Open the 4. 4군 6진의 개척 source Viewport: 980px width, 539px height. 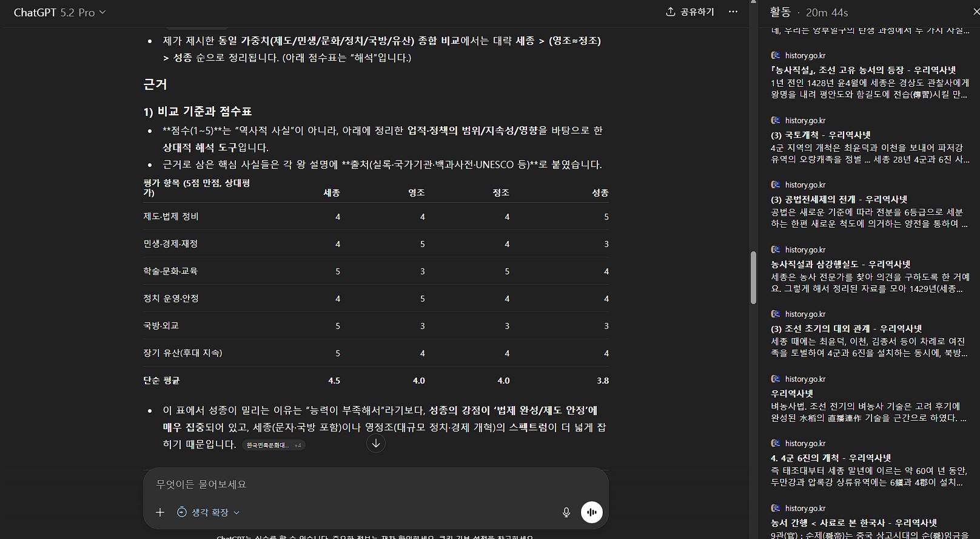831,458
